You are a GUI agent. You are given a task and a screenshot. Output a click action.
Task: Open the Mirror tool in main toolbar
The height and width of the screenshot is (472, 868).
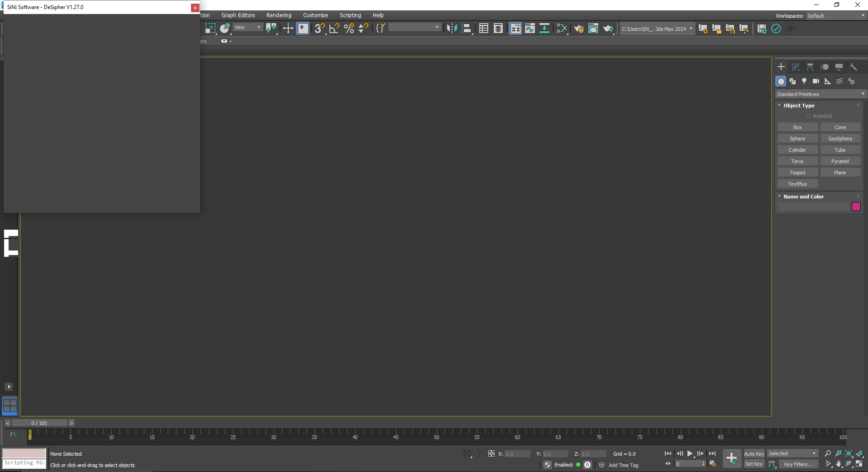coord(452,29)
